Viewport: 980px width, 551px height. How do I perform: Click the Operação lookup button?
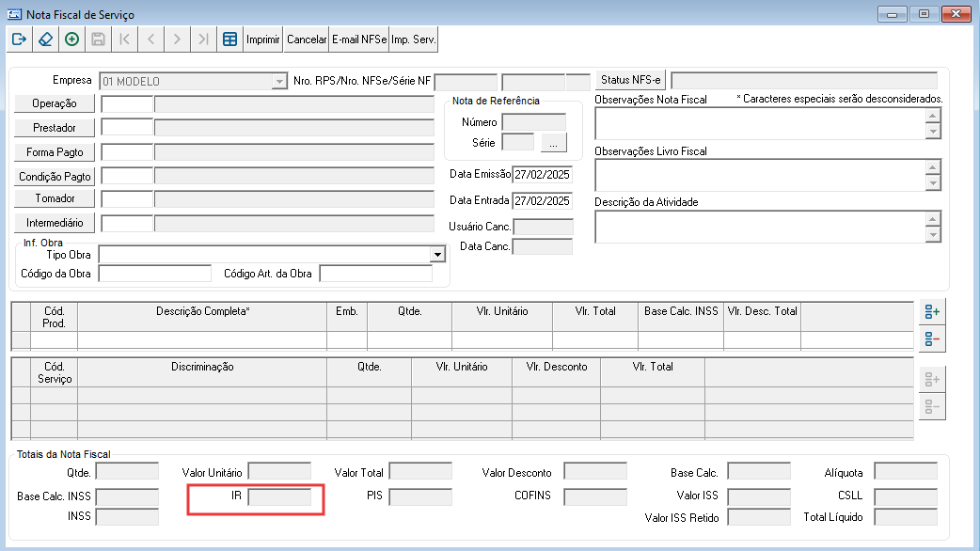coord(55,103)
